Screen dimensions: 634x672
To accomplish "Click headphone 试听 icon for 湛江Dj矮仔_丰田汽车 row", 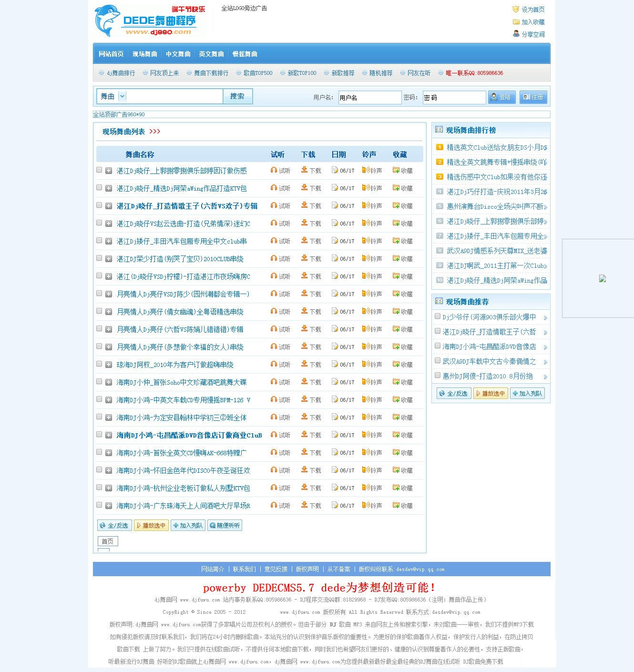I will pyautogui.click(x=274, y=241).
